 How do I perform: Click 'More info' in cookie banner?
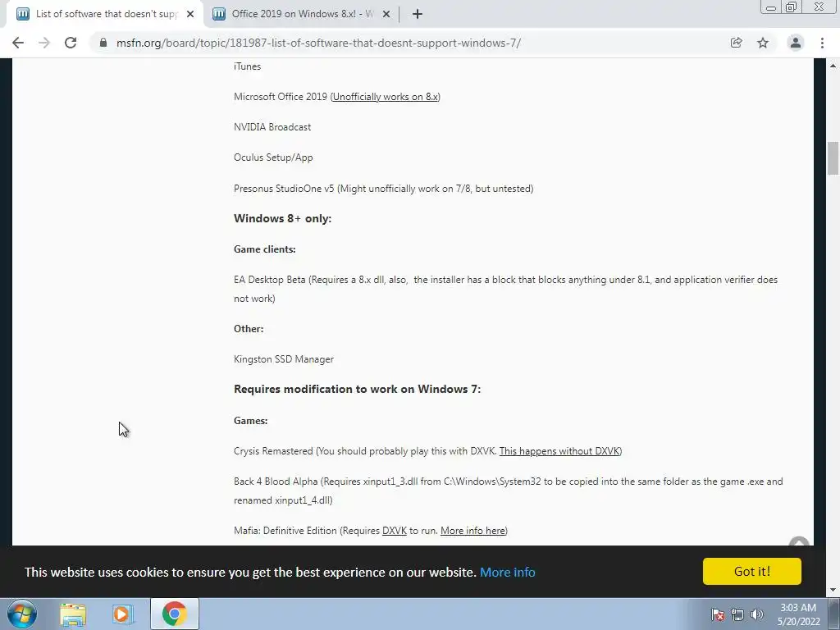(x=507, y=572)
